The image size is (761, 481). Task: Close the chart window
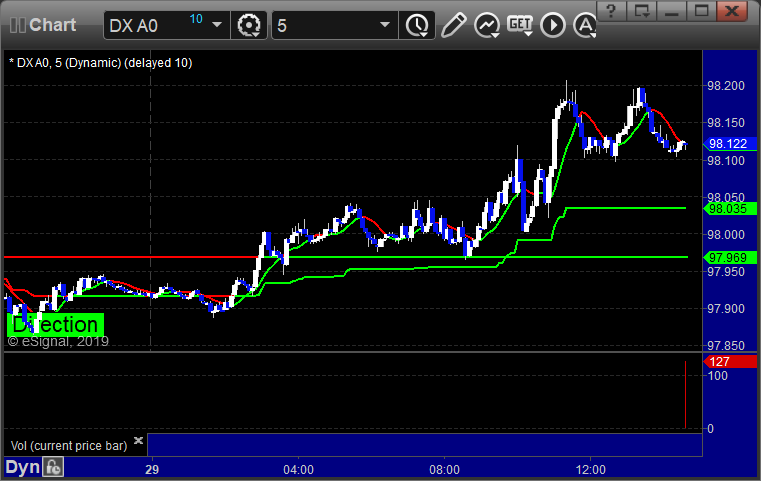(732, 11)
